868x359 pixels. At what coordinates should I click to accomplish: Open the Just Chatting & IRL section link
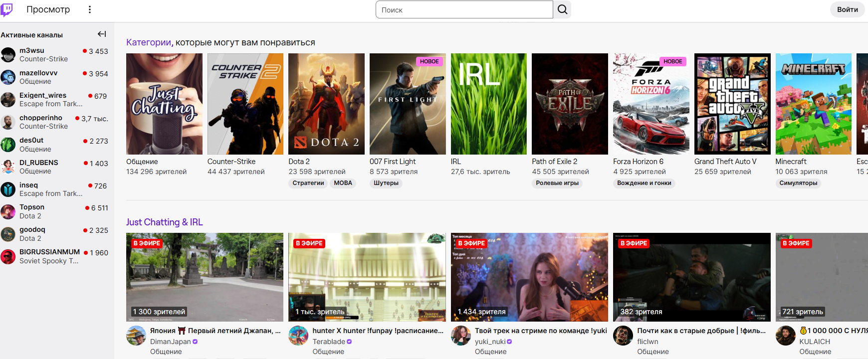[165, 222]
